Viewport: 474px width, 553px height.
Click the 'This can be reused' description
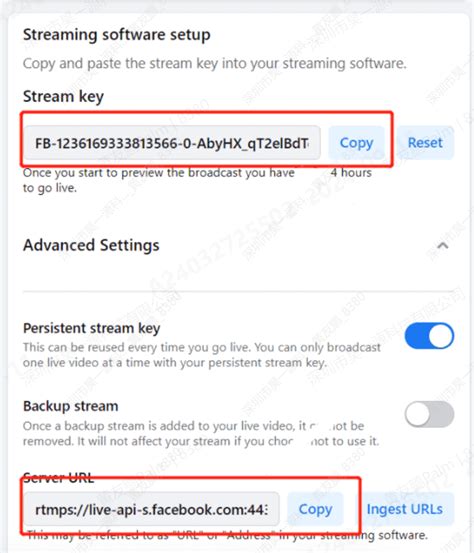pos(202,355)
